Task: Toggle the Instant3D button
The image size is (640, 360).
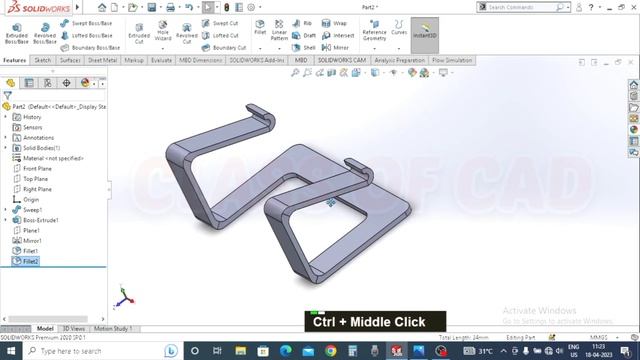Action: pyautogui.click(x=424, y=35)
